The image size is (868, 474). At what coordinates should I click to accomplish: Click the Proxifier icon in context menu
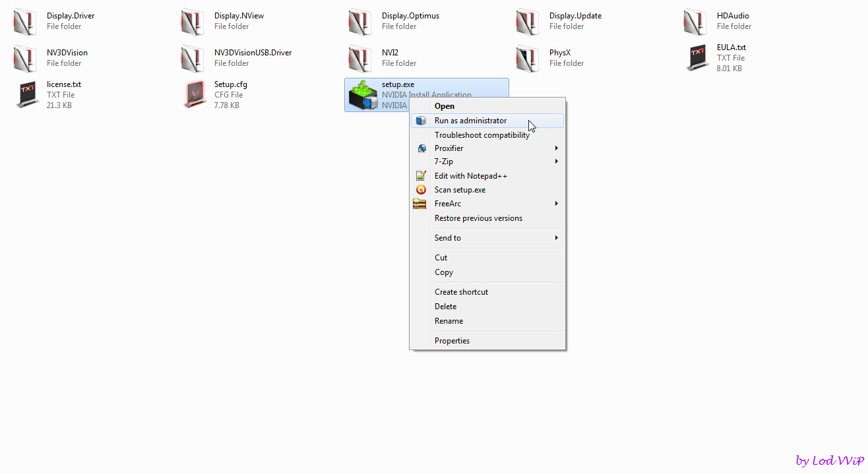421,148
